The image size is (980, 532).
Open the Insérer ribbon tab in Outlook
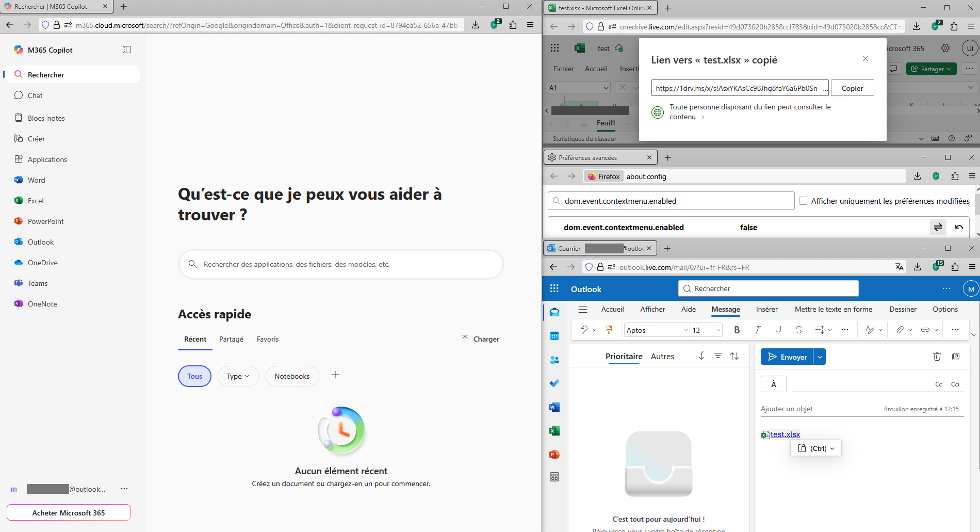pos(766,309)
